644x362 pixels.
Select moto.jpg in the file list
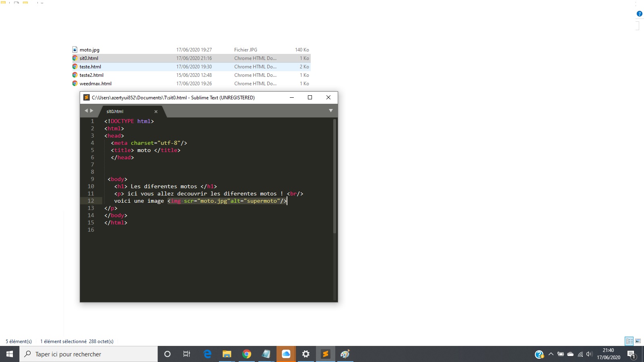pos(89,50)
